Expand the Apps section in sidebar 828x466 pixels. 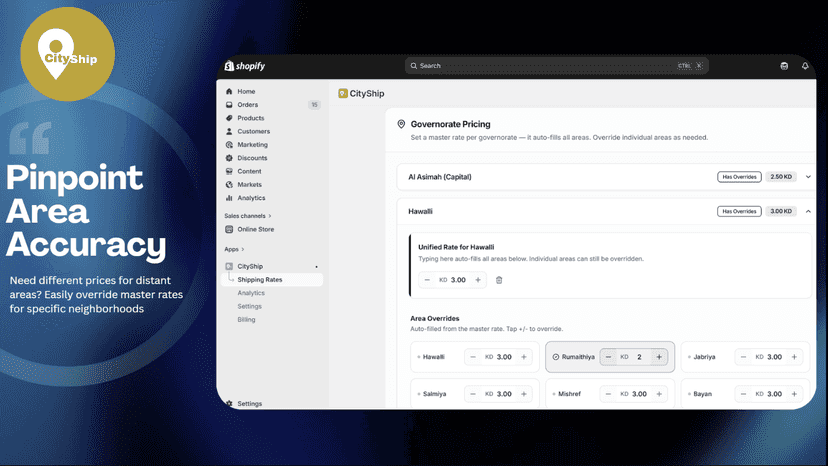(x=234, y=249)
